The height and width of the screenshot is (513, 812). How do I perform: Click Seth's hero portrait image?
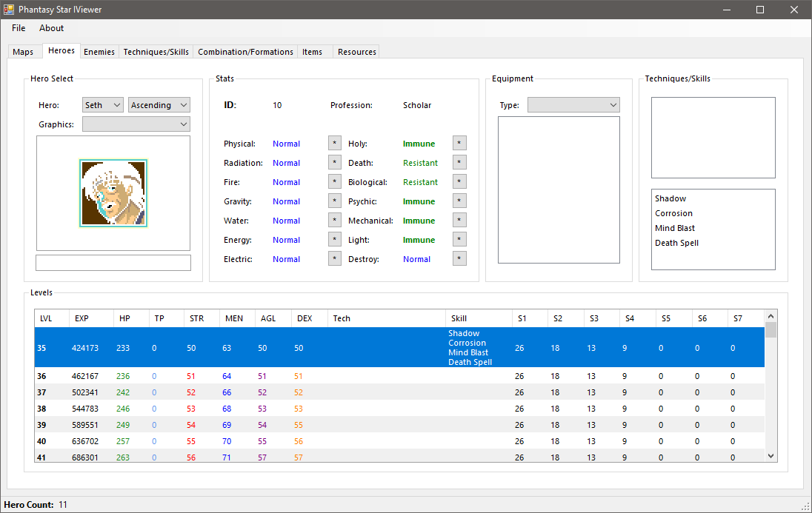pyautogui.click(x=113, y=193)
